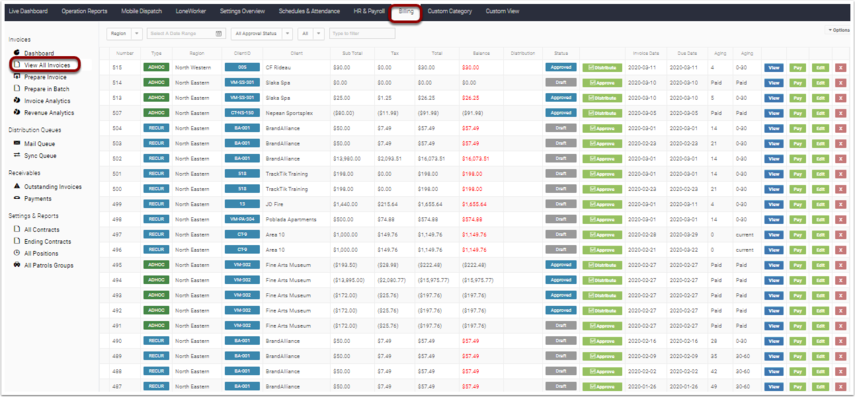Click the Number column header
Viewport: 855px width, 397px height.
point(125,53)
